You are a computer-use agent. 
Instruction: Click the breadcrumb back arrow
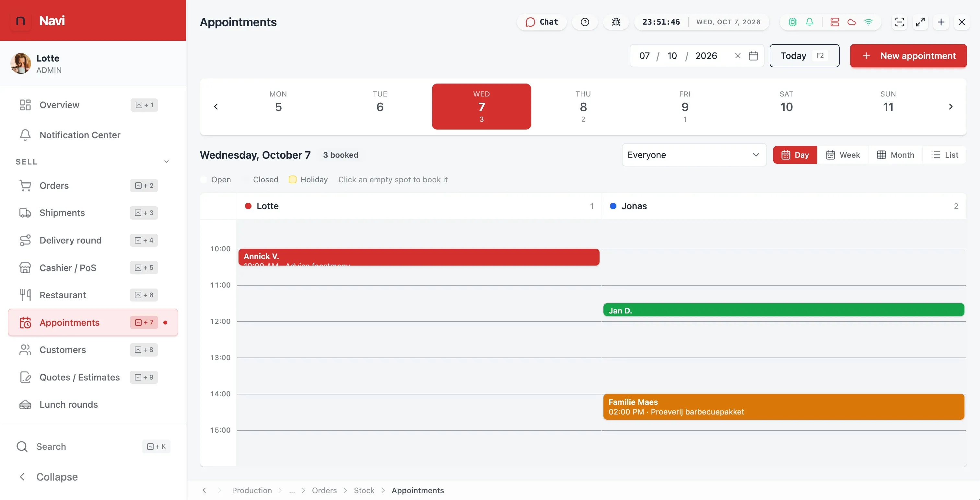tap(204, 491)
